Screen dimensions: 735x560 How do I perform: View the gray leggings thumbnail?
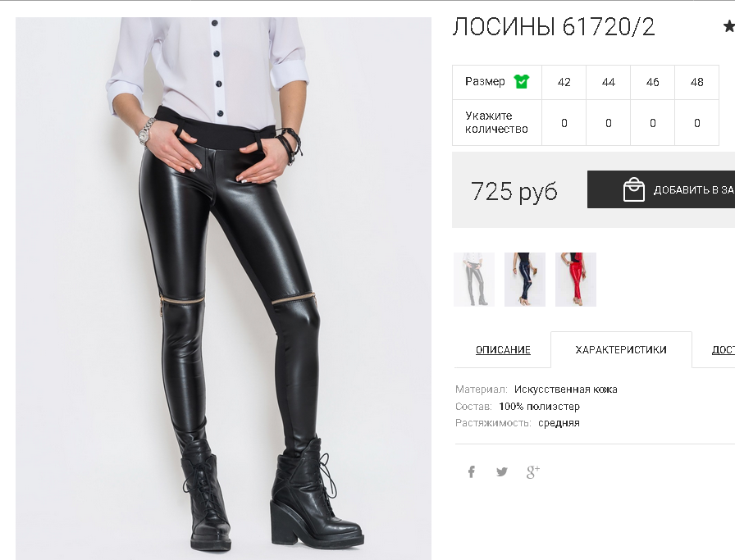[x=474, y=280]
